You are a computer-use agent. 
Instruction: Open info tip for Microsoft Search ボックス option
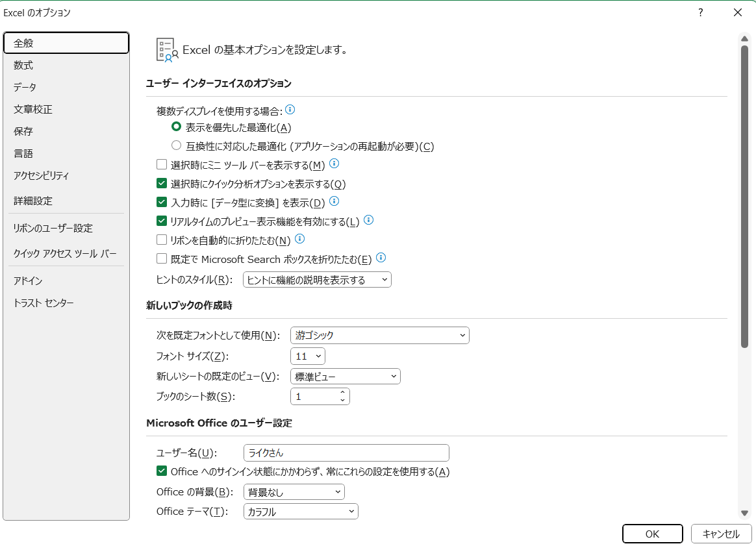381,258
